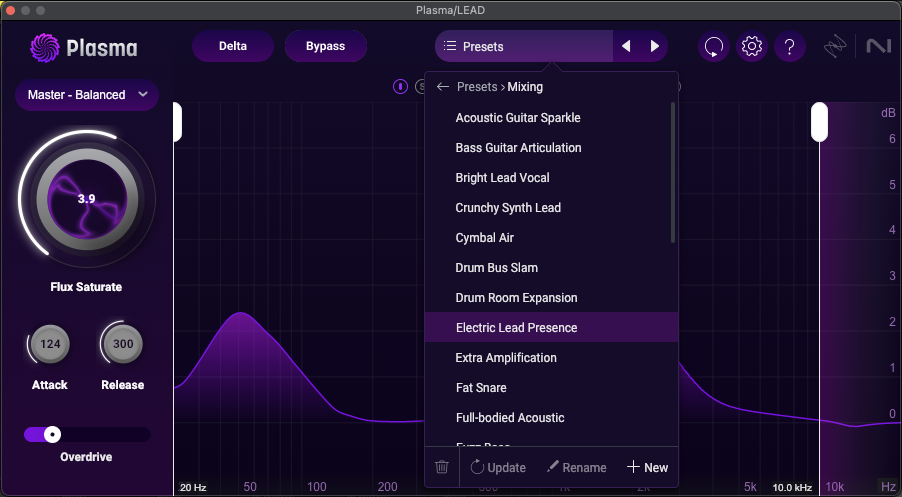This screenshot has height=497, width=902.
Task: Click the Native Instruments logo icon
Action: [878, 46]
